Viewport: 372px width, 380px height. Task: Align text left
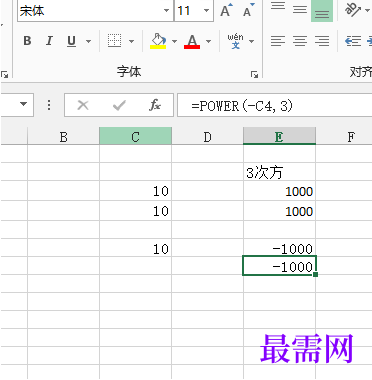click(278, 41)
